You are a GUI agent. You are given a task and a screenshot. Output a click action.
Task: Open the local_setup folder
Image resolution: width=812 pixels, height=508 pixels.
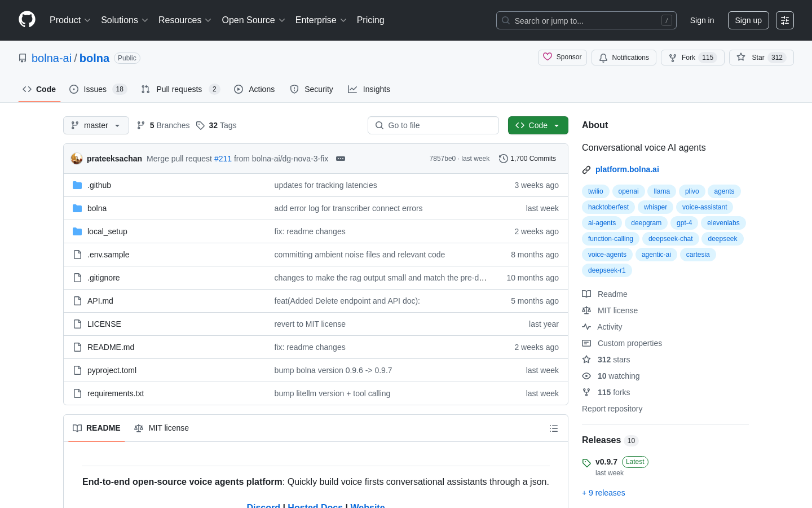pyautogui.click(x=107, y=231)
